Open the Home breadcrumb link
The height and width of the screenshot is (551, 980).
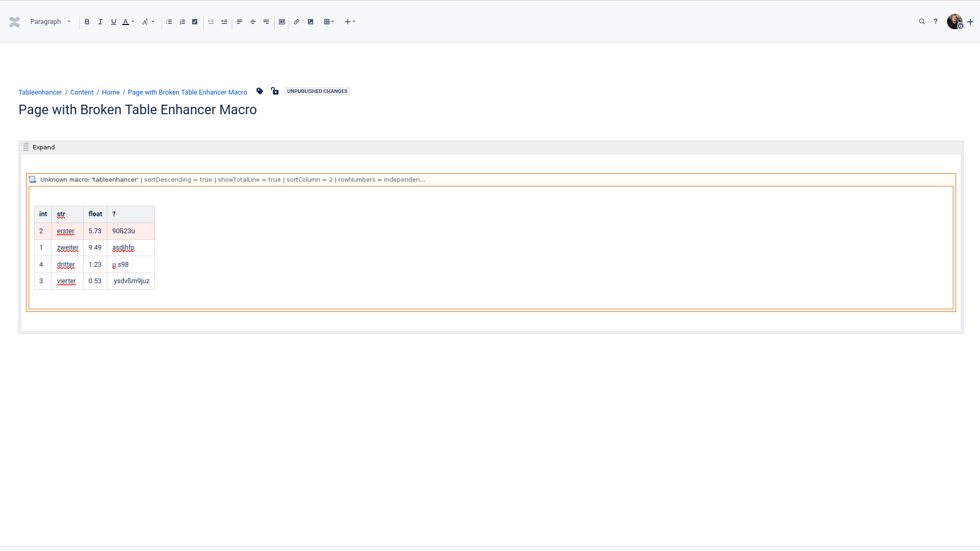[111, 92]
